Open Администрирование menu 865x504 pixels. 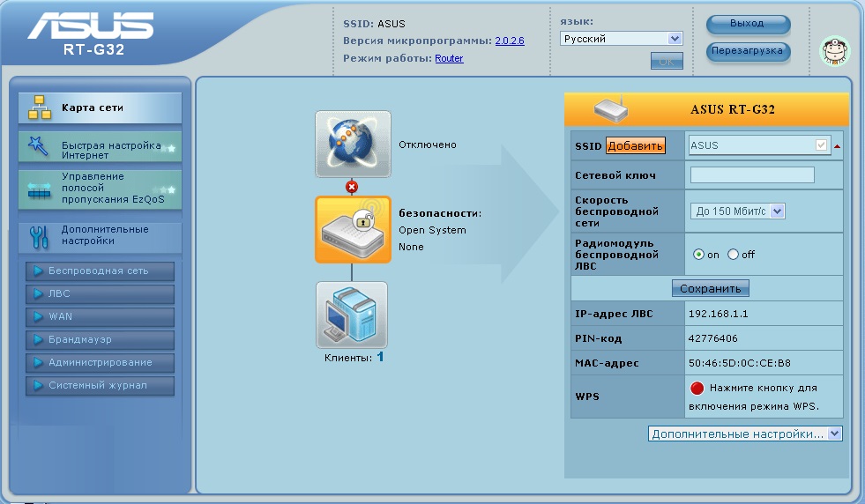(100, 362)
